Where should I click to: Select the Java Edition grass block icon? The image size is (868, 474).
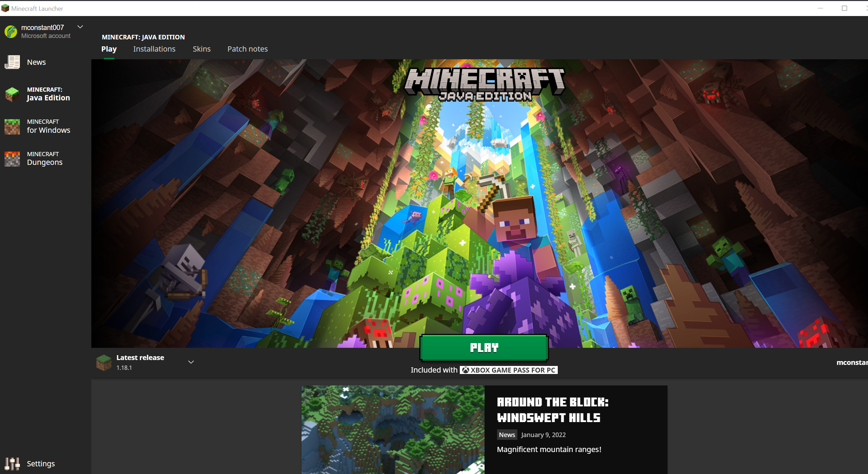(12, 94)
